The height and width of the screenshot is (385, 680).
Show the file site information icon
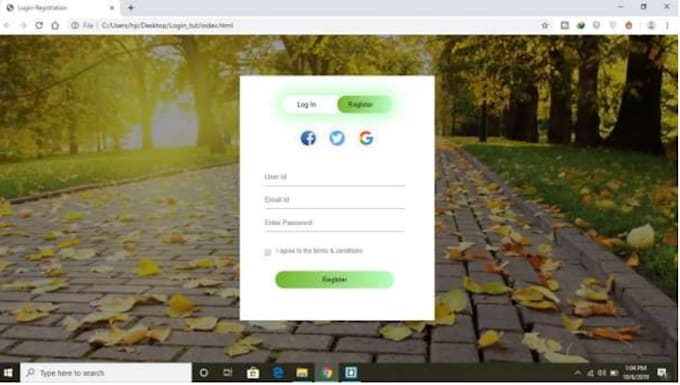click(x=75, y=26)
